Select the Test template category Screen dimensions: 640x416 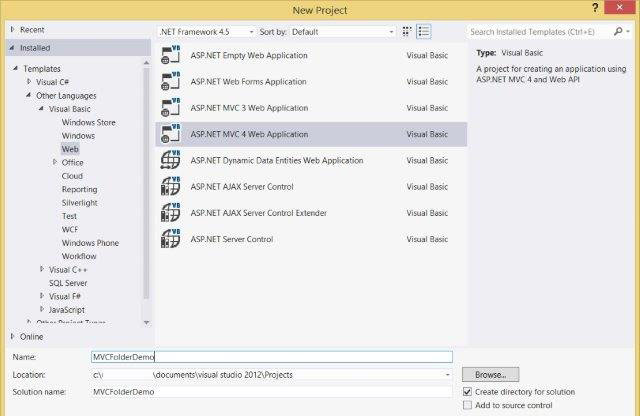pyautogui.click(x=69, y=216)
